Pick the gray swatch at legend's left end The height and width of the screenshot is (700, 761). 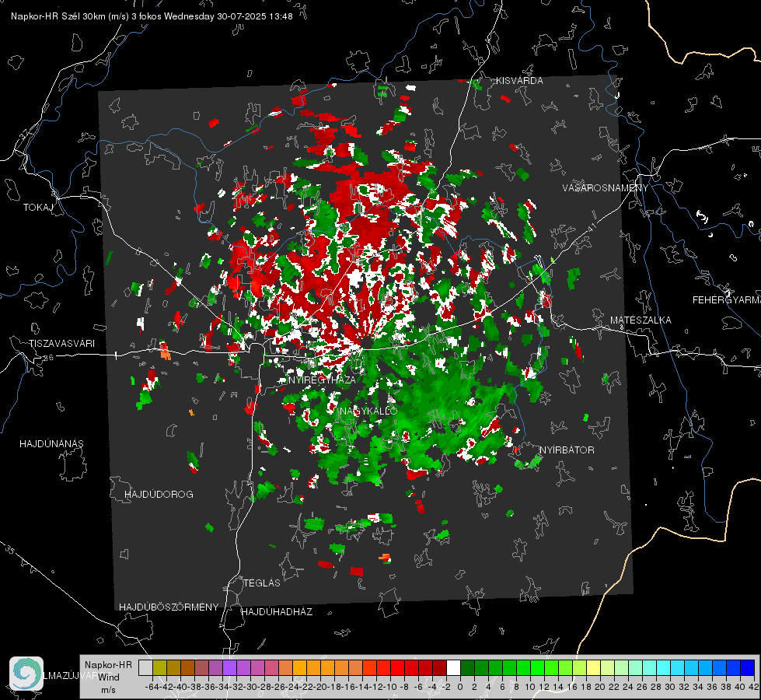point(145,667)
